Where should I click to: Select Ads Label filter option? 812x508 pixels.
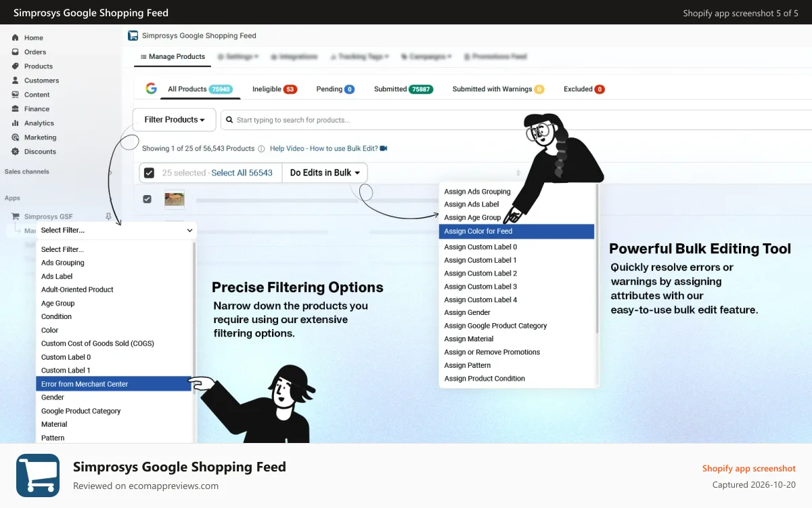pyautogui.click(x=57, y=276)
